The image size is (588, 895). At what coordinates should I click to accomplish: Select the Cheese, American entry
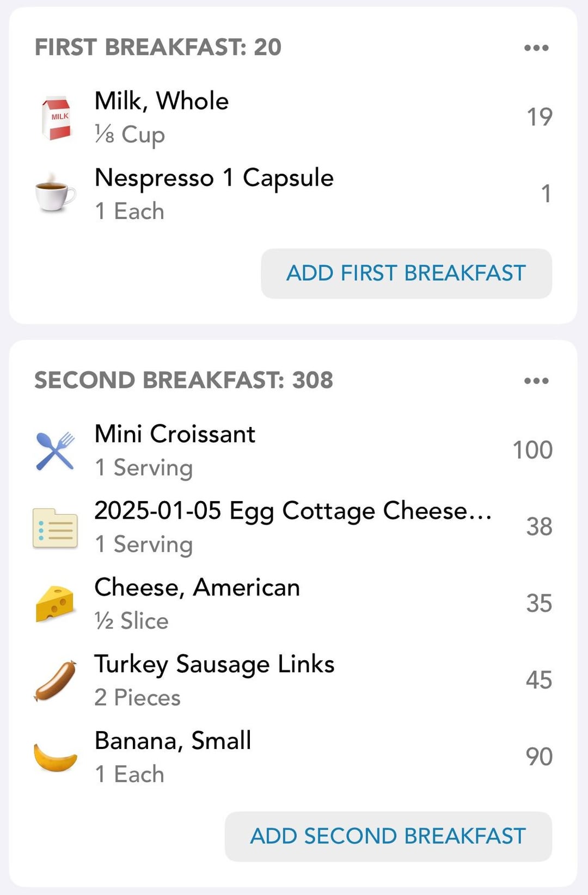click(293, 604)
